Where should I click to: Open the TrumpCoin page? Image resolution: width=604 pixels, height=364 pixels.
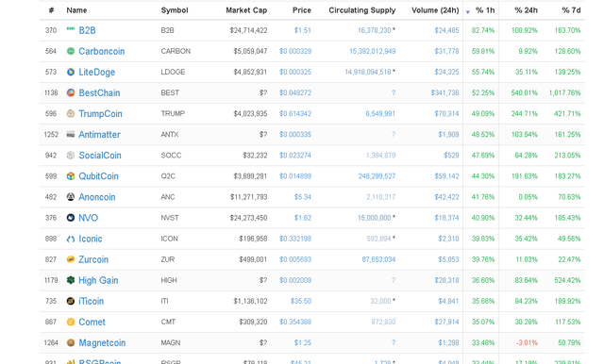100,113
